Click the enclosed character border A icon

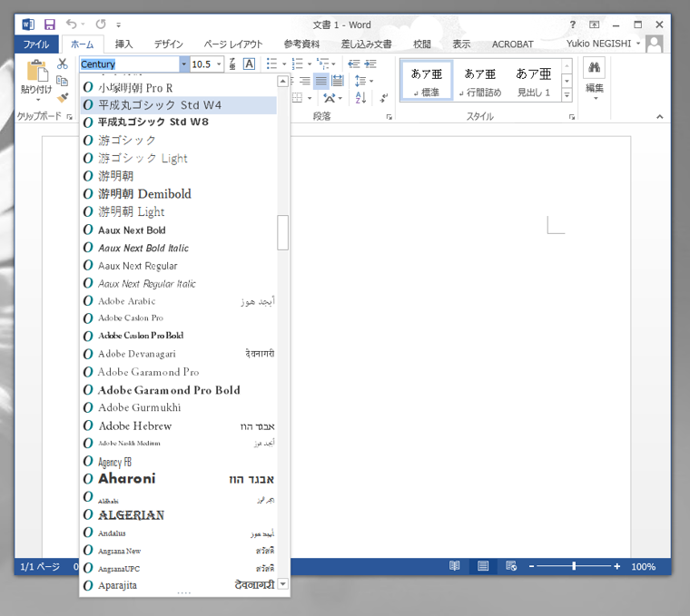point(249,64)
